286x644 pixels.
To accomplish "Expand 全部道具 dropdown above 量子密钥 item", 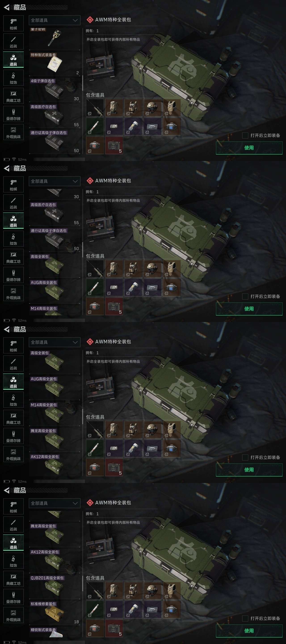I will [55, 20].
